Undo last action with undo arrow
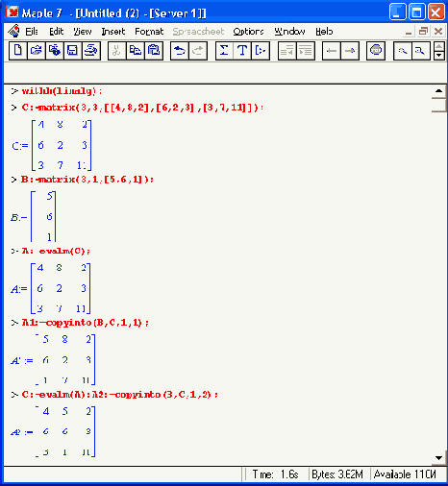The image size is (448, 486). click(x=180, y=51)
